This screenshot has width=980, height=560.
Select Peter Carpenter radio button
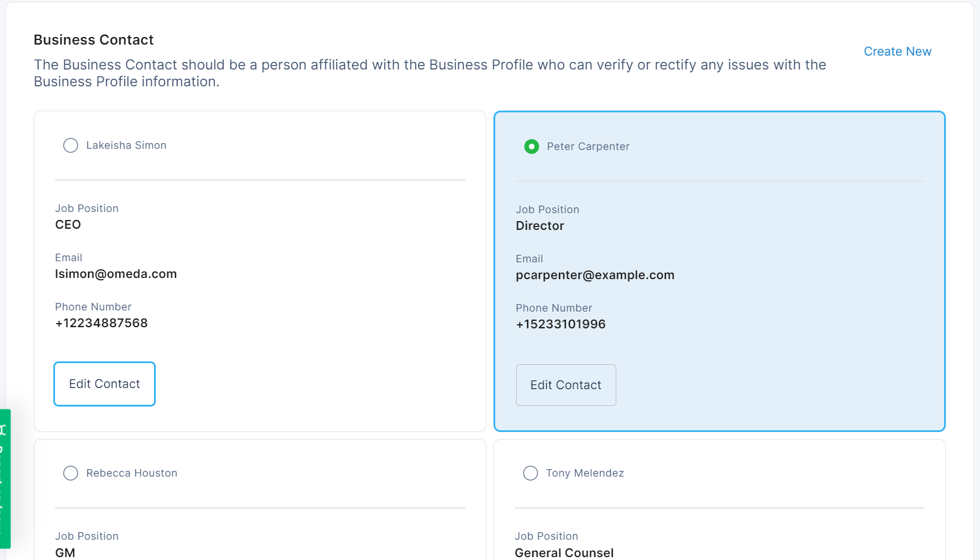[x=531, y=147]
